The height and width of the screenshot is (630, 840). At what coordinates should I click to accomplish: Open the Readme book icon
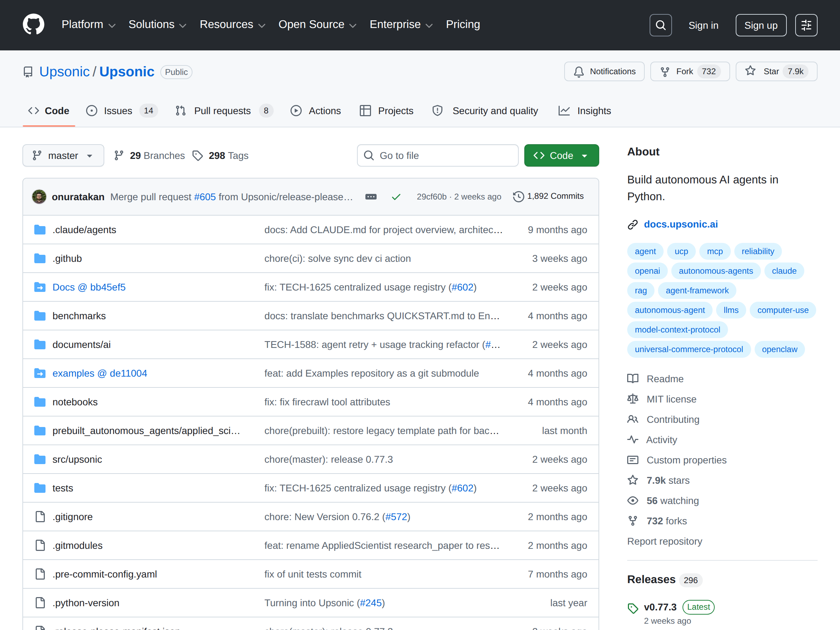point(633,379)
